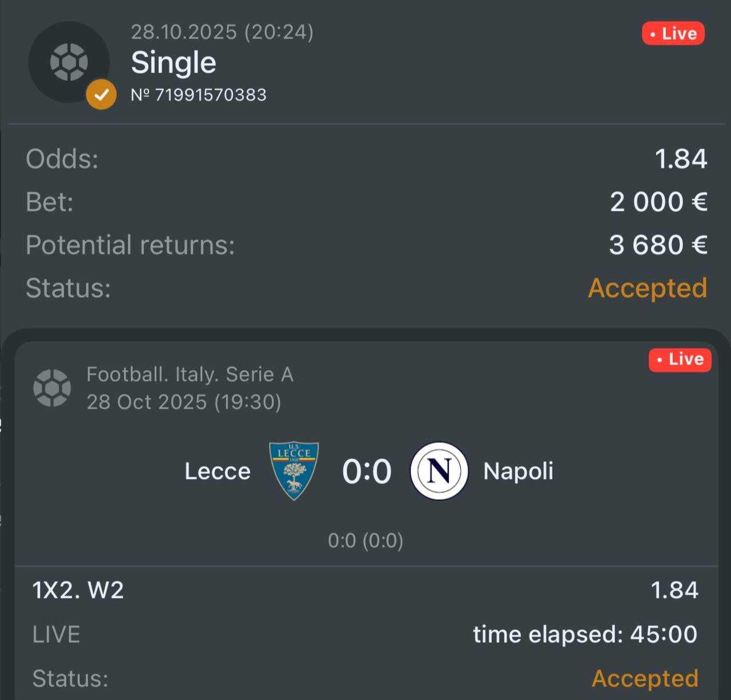The image size is (731, 700).
Task: Click the 1.84 odds value at top
Action: coord(681,159)
